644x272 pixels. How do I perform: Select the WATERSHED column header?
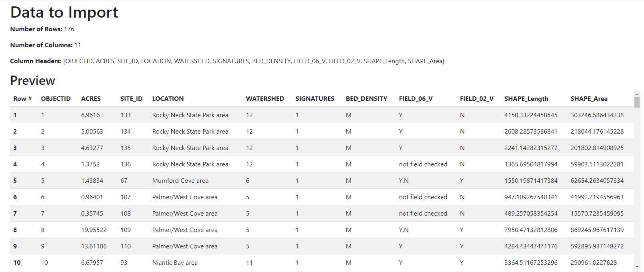pos(265,98)
